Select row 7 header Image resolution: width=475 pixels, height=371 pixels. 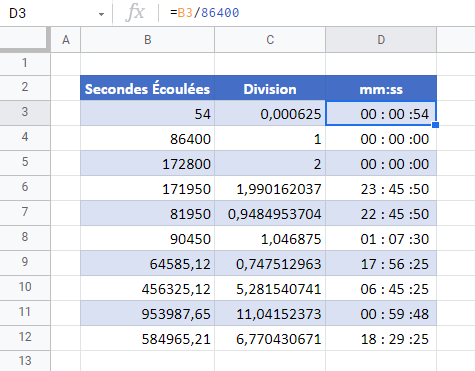tap(25, 213)
